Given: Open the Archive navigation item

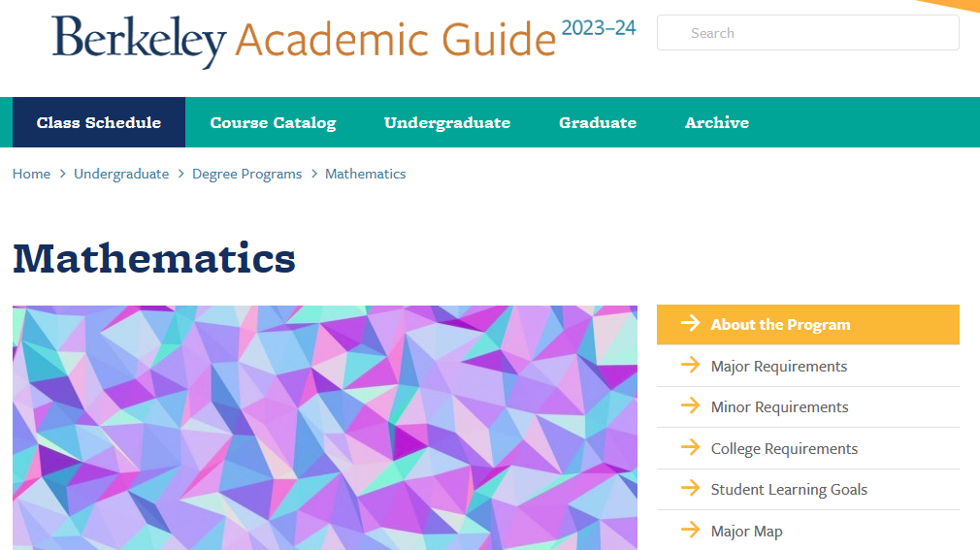Looking at the screenshot, I should pos(717,122).
